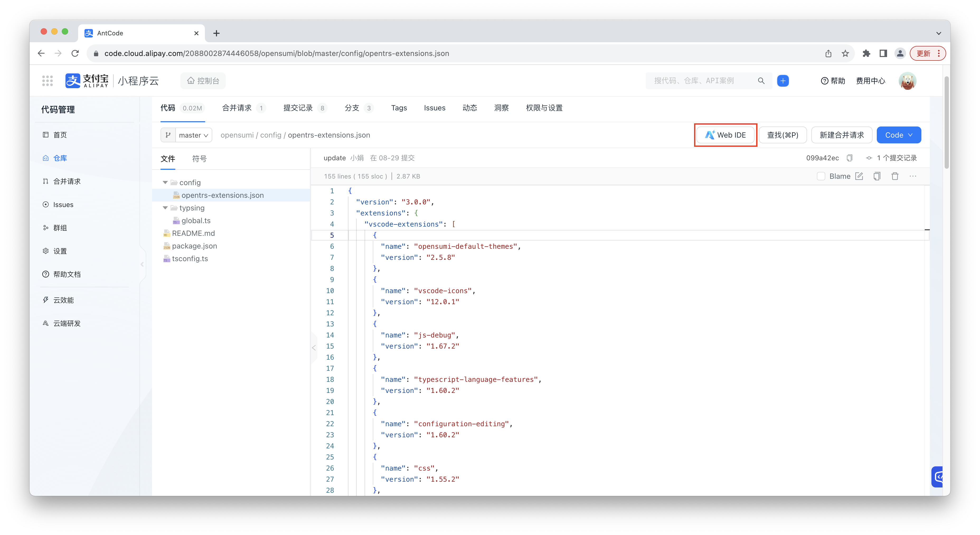Copy commit hash 099a42ec with copy icon
Viewport: 980px width, 535px height.
[850, 158]
